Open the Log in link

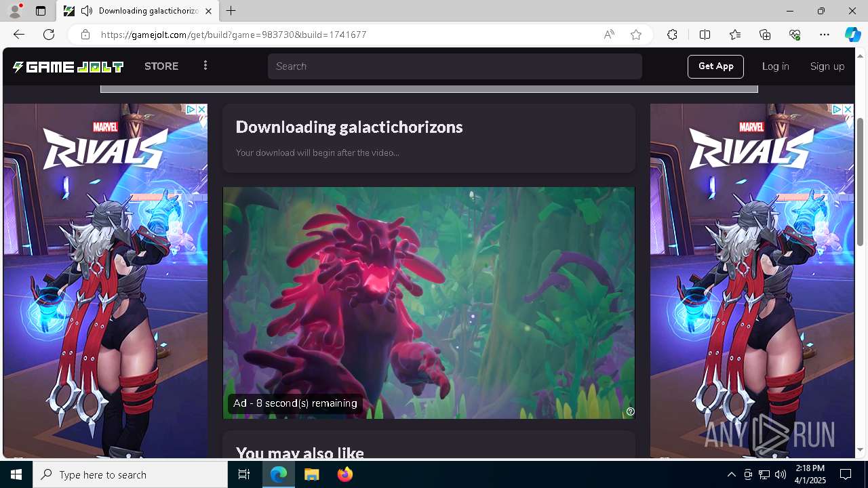pos(775,66)
